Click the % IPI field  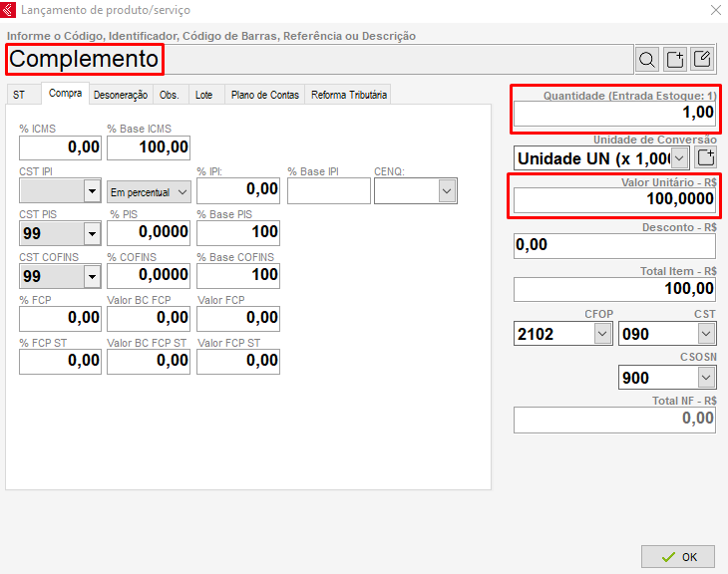coord(238,190)
